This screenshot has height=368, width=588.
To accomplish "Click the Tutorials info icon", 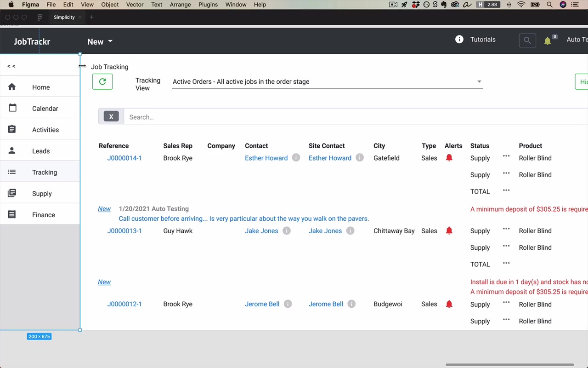I will [459, 40].
